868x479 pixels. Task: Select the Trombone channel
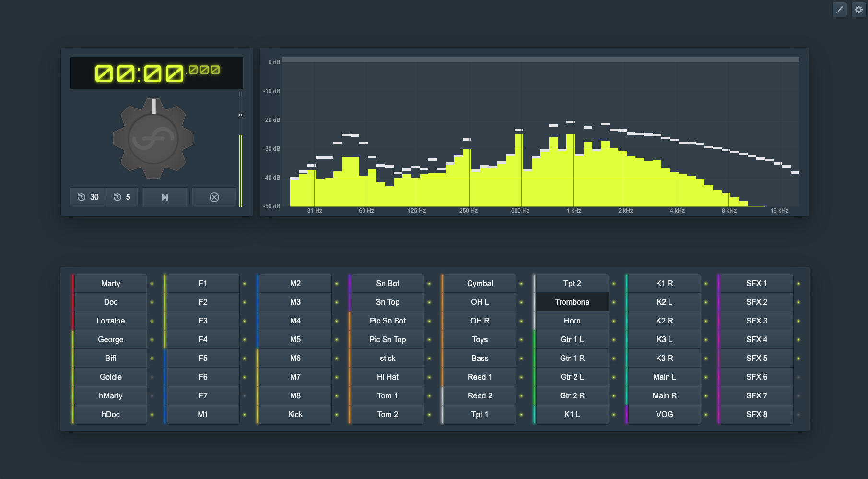coord(572,302)
